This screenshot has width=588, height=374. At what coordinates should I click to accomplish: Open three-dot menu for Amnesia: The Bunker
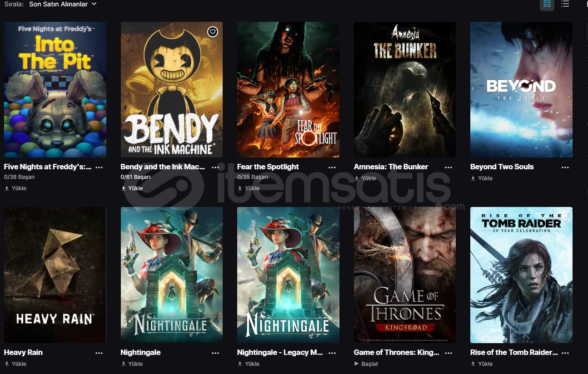[x=448, y=167]
